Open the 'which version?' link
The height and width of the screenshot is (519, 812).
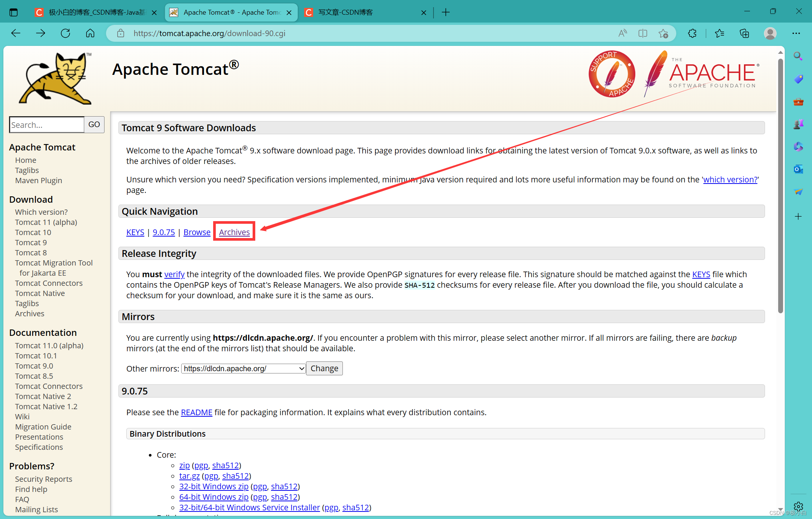730,179
